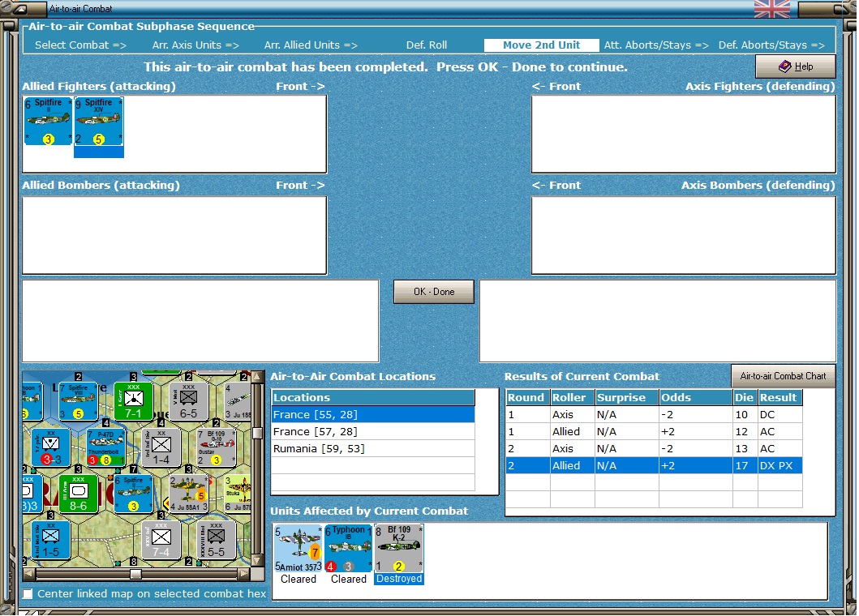Viewport: 859px width, 616px height.
Task: Click map vertical scrollbar down arrow
Action: click(257, 561)
